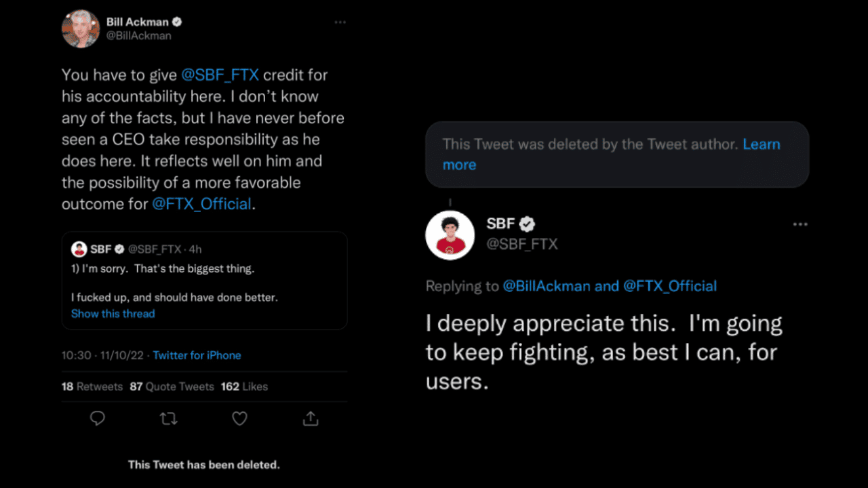Click Bill Ackman's profile picture
This screenshot has width=868, height=488.
tap(81, 29)
